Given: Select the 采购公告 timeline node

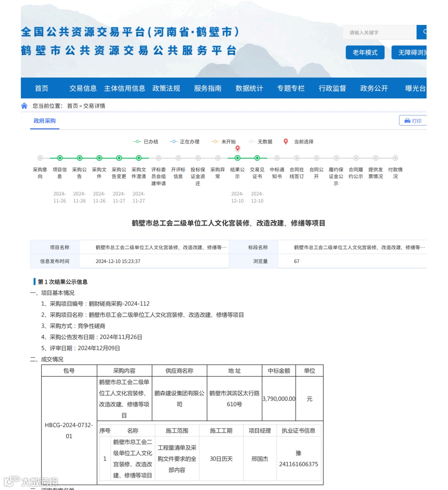Looking at the screenshot, I should [x=80, y=158].
